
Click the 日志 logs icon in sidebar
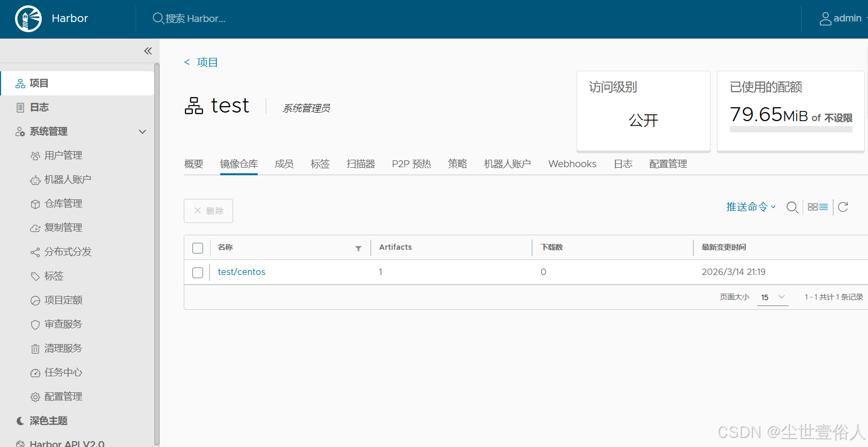(x=20, y=108)
